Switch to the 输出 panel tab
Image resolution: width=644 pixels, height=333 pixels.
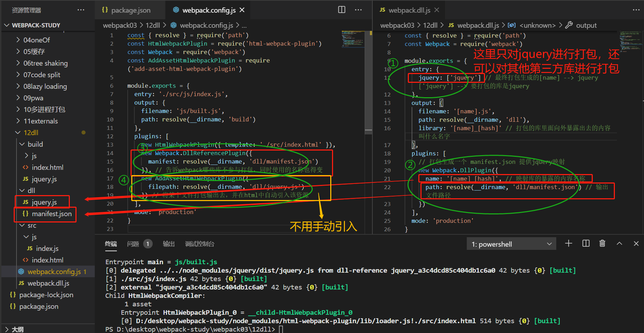169,244
